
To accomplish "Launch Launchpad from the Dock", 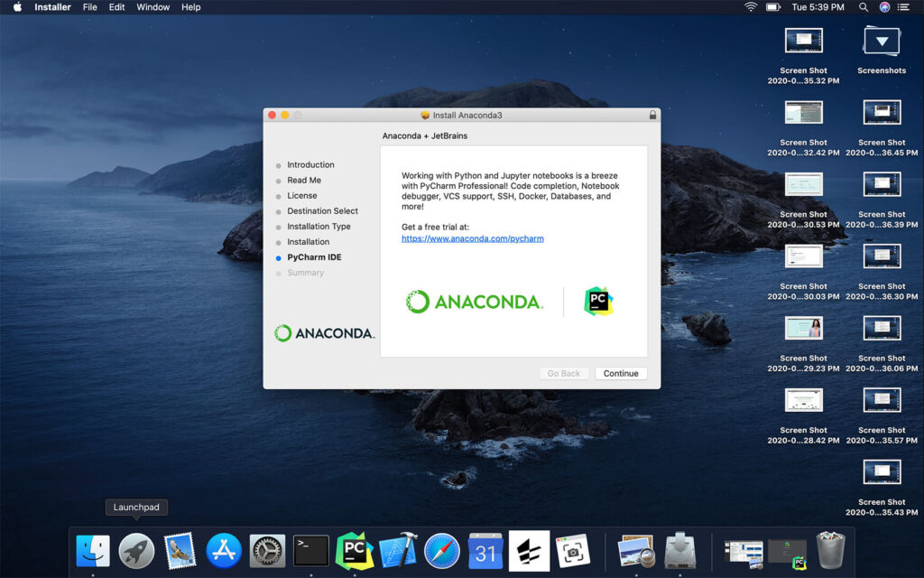I will [x=136, y=551].
